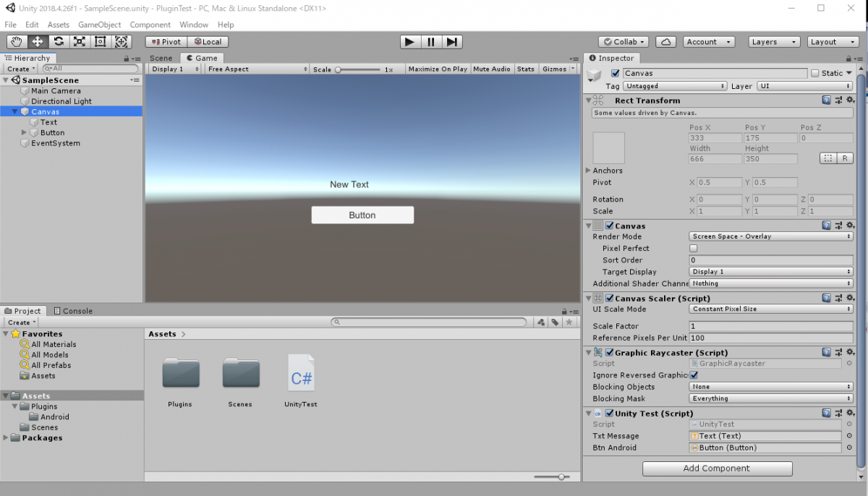Image resolution: width=868 pixels, height=496 pixels.
Task: Select the Rotate tool
Action: [x=58, y=41]
